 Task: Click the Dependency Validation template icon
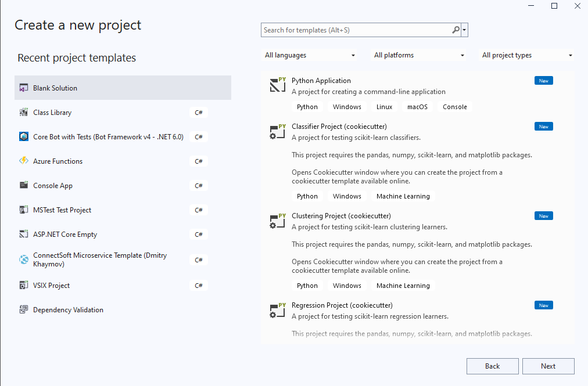pos(24,309)
